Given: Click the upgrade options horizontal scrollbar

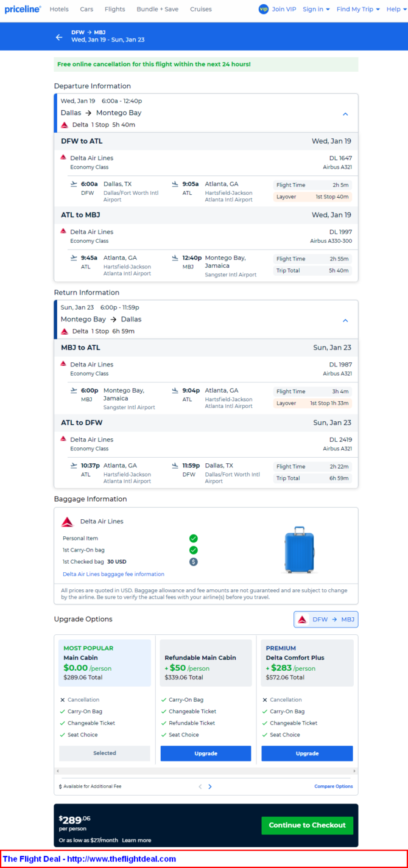Looking at the screenshot, I should coord(206,771).
